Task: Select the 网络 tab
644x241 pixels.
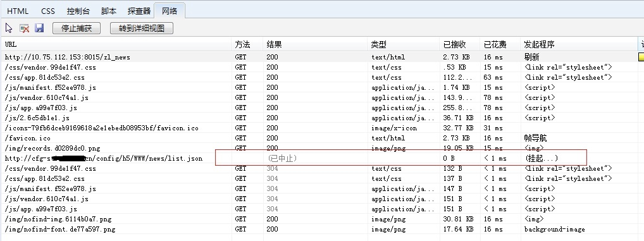Action: pos(169,11)
